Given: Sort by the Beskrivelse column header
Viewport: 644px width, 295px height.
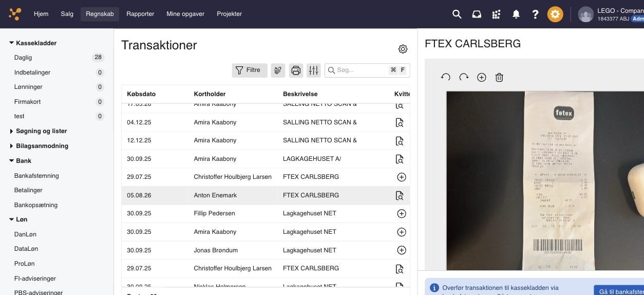Looking at the screenshot, I should coord(300,94).
